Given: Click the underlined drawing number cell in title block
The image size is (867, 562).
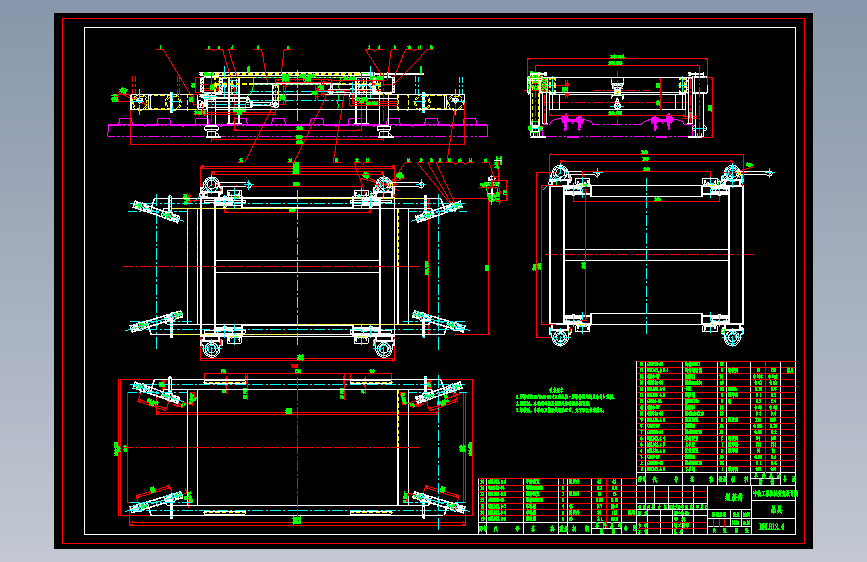Looking at the screenshot, I should click(773, 526).
